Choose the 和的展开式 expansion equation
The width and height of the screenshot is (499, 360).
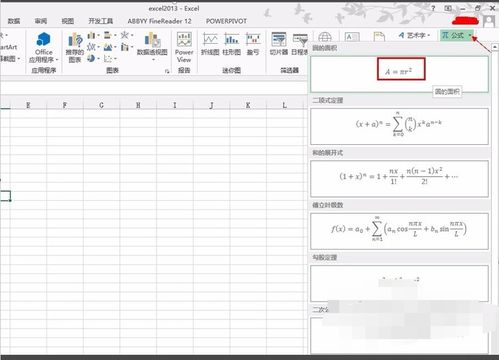[x=399, y=179]
